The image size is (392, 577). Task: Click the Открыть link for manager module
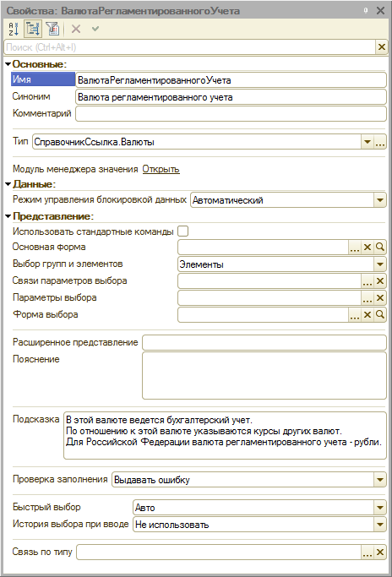coord(161,169)
